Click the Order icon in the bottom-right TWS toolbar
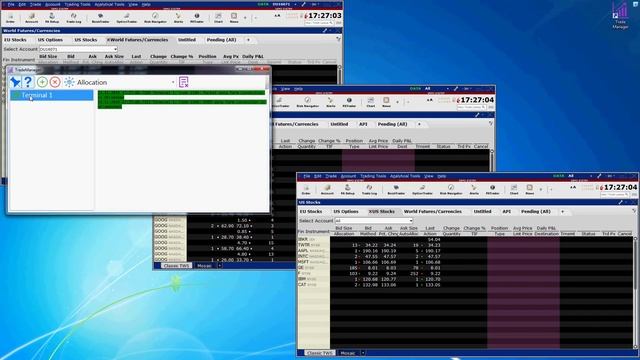The height and width of the screenshot is (360, 640). coord(306,190)
